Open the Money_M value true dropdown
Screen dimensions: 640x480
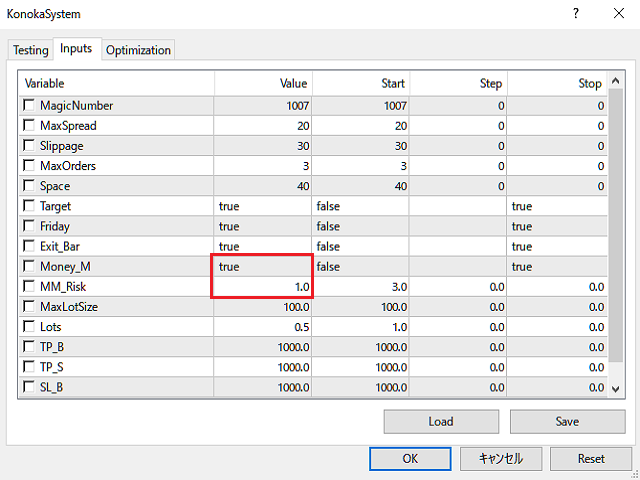tap(263, 267)
